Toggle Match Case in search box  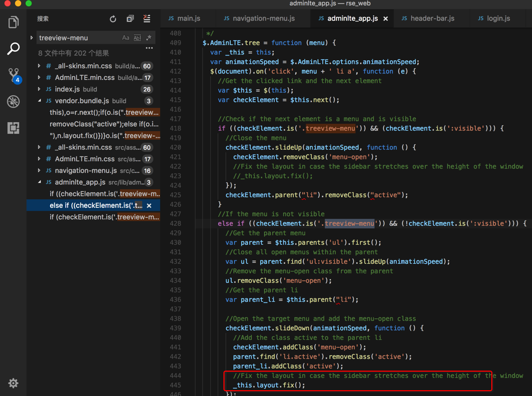(125, 38)
